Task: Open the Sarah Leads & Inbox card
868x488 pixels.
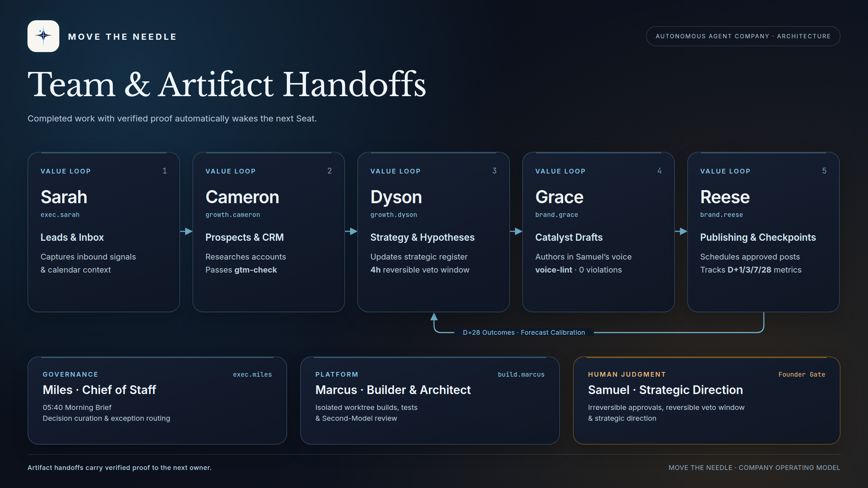Action: pyautogui.click(x=104, y=232)
